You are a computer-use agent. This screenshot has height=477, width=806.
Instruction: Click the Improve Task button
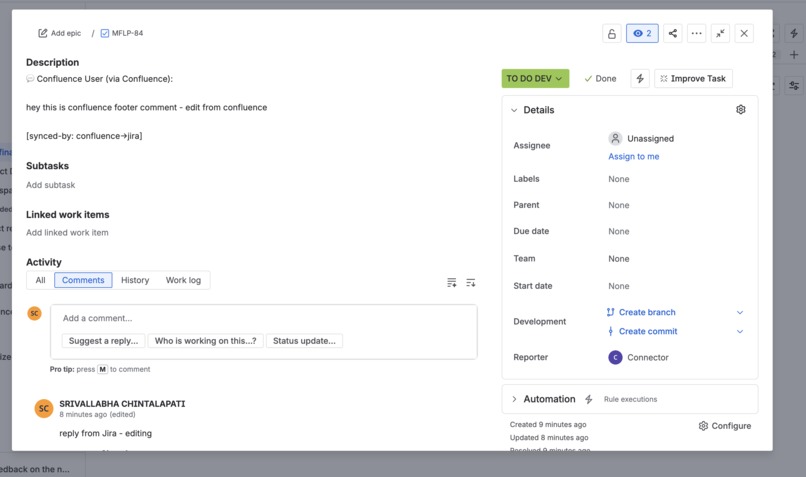coord(693,79)
